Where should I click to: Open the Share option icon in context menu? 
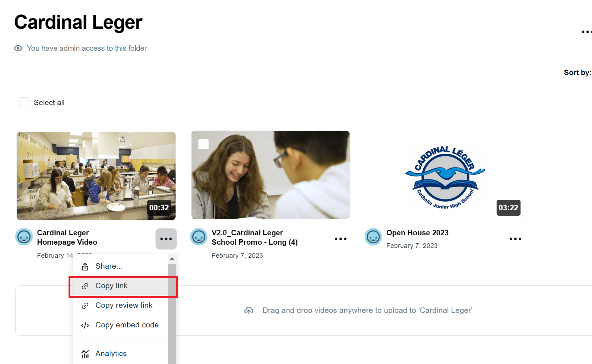coord(85,266)
